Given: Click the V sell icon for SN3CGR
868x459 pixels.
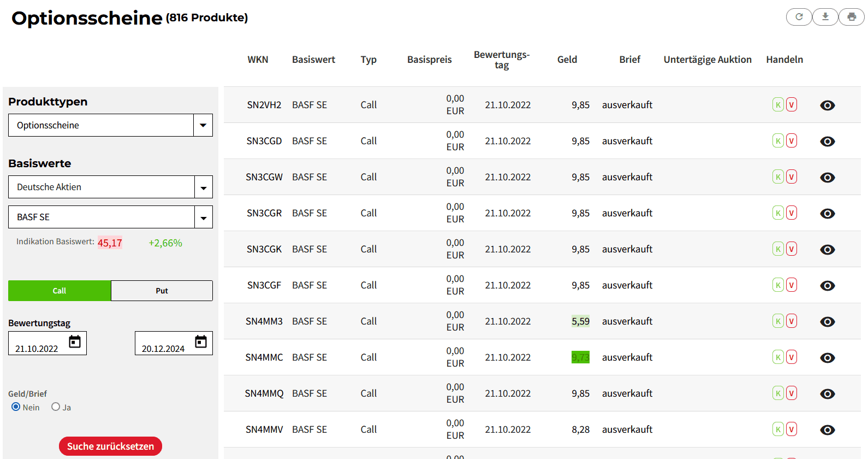Looking at the screenshot, I should (x=792, y=213).
